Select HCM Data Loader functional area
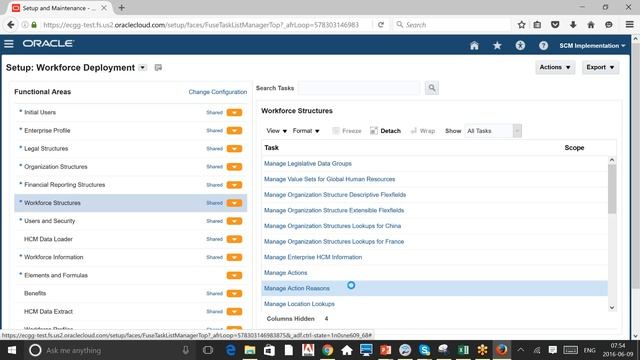This screenshot has width=640, height=360. [48, 239]
